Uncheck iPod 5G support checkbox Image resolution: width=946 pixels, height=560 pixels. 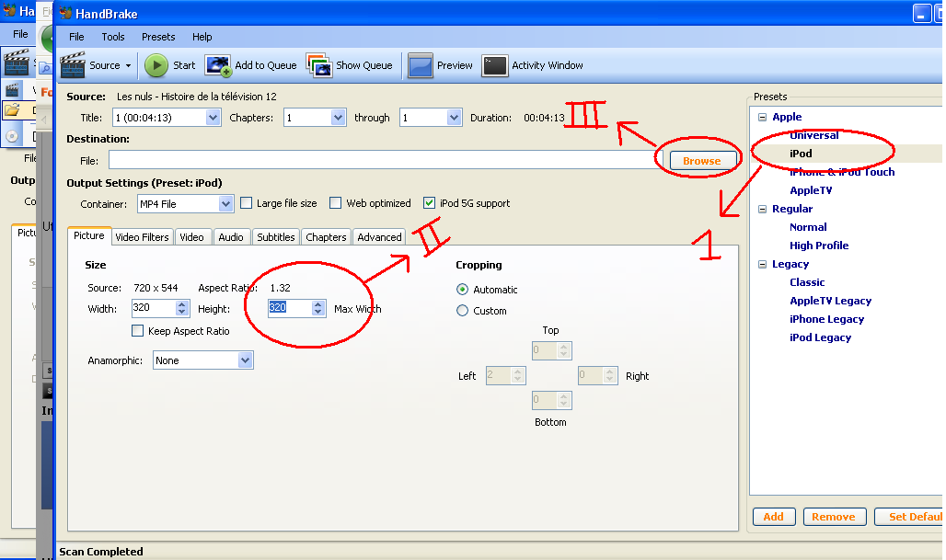(x=429, y=203)
